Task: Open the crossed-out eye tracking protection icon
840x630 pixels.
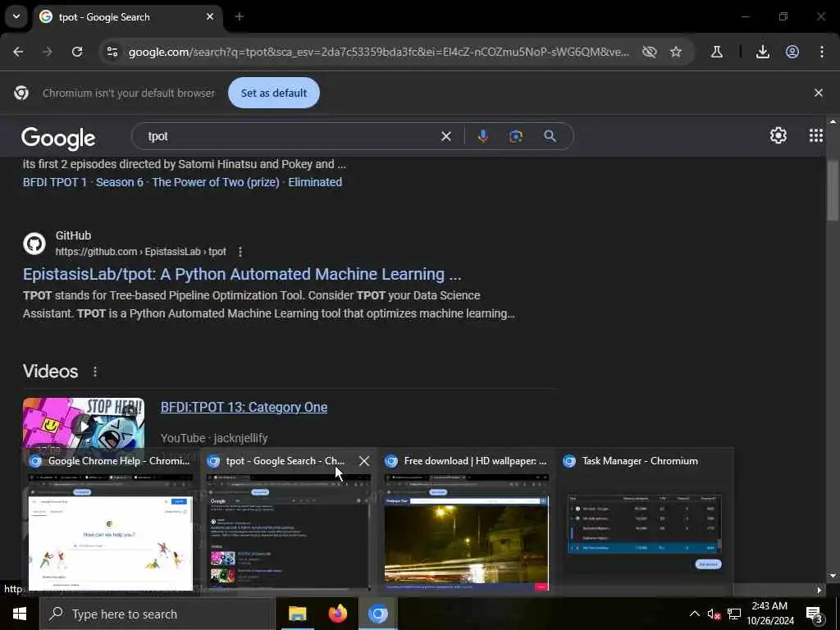Action: [650, 52]
